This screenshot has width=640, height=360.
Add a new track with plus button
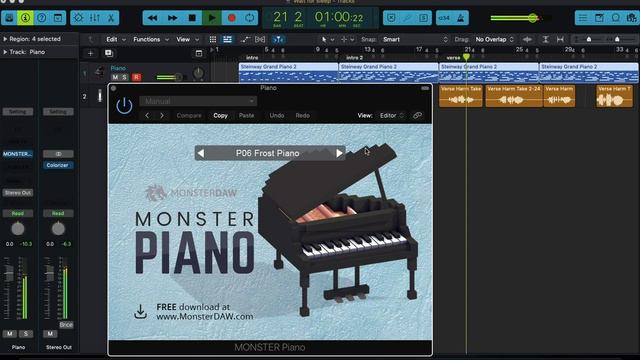point(91,53)
